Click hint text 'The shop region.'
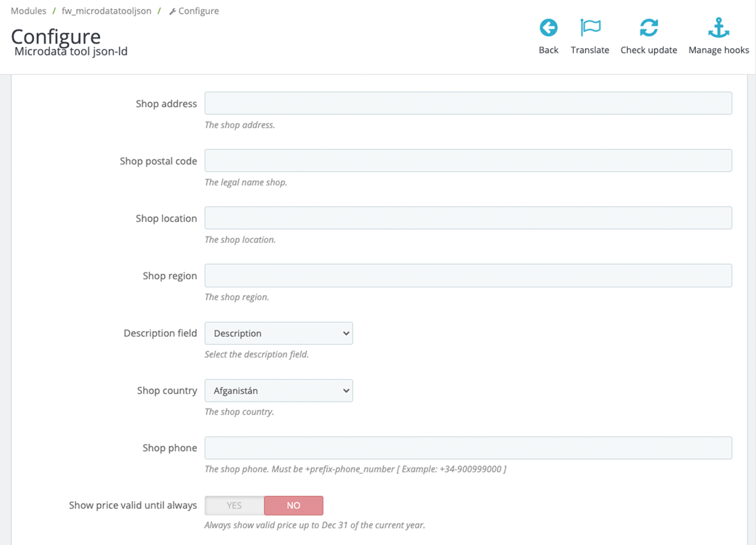 (237, 297)
